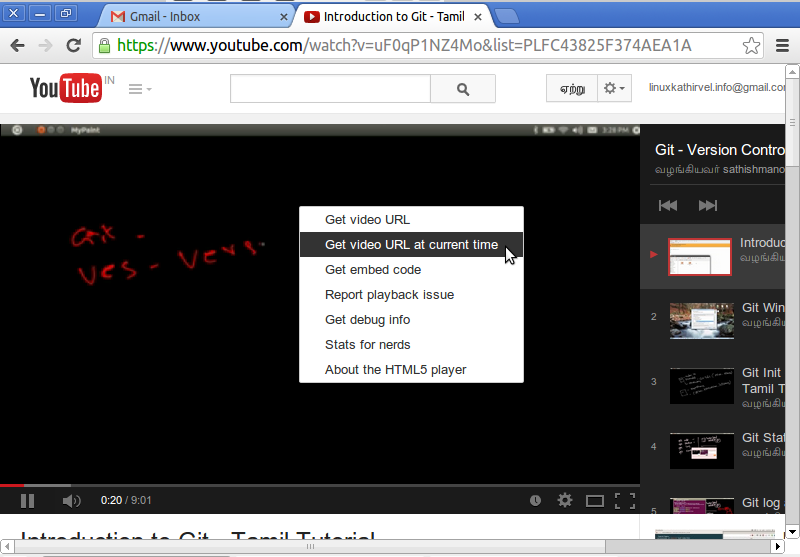Image resolution: width=800 pixels, height=557 pixels.
Task: Click the horizontal scrollbar right arrow
Action: tap(778, 546)
